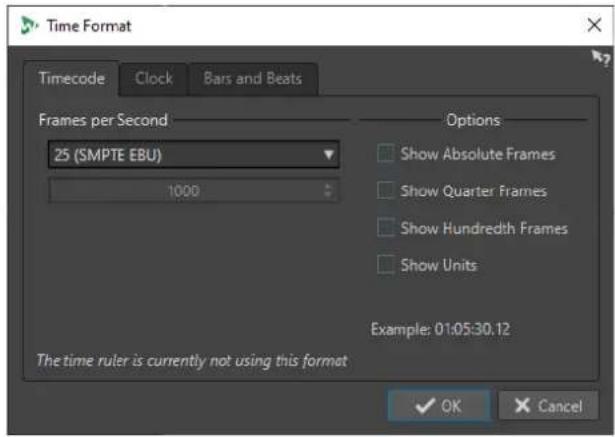The height and width of the screenshot is (437, 615).
Task: Open the Bars and Beats tab
Action: [x=253, y=79]
